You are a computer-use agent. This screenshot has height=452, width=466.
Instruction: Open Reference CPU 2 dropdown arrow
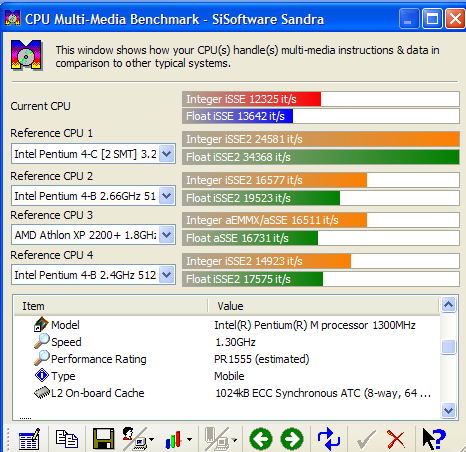(166, 195)
